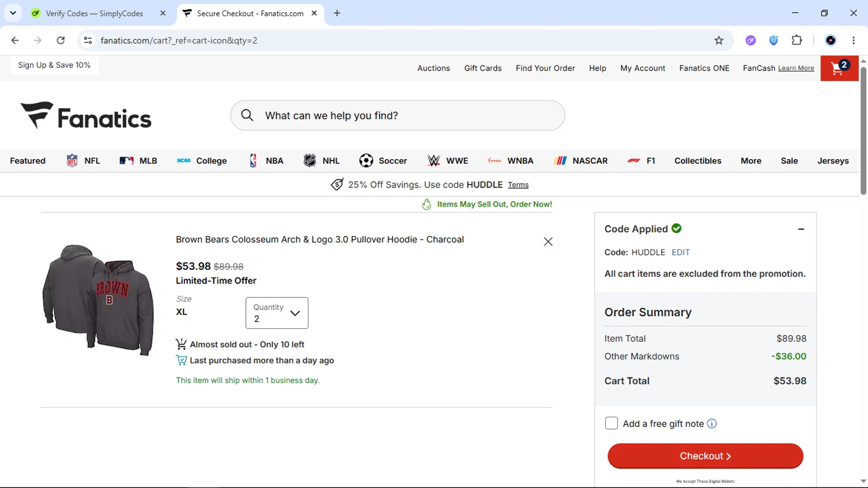
Task: Open the NHL menu
Action: tap(322, 161)
